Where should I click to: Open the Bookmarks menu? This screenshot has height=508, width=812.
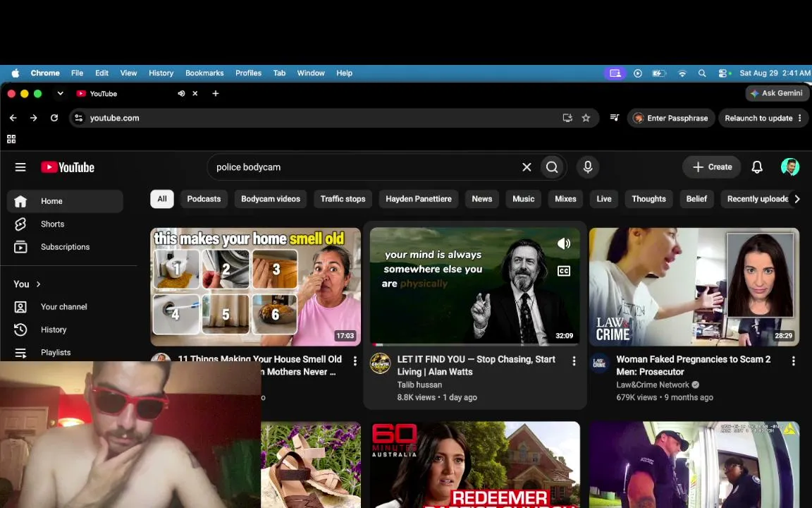(x=204, y=73)
